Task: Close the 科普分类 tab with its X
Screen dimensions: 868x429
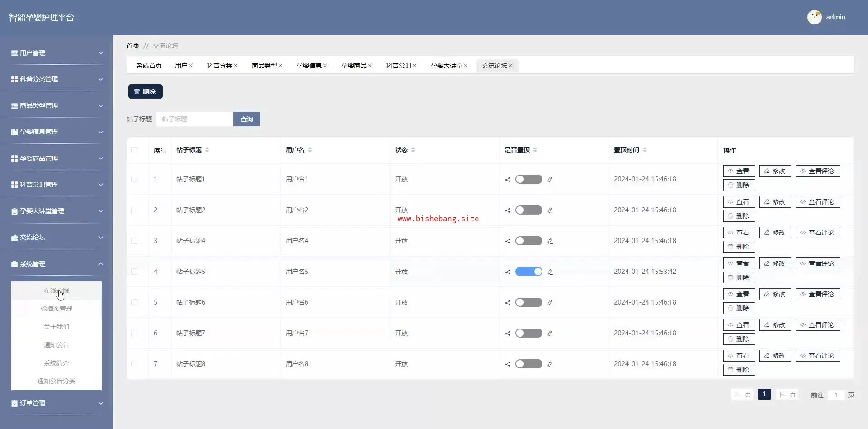Action: [236, 66]
